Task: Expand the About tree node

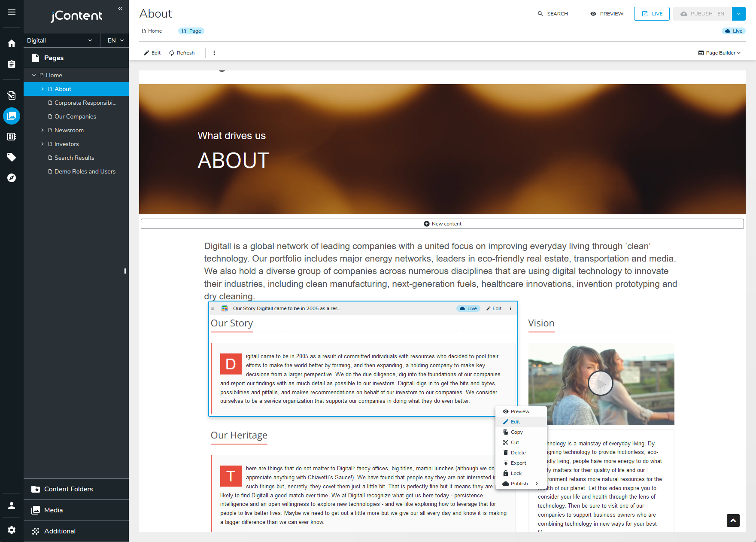Action: click(43, 89)
